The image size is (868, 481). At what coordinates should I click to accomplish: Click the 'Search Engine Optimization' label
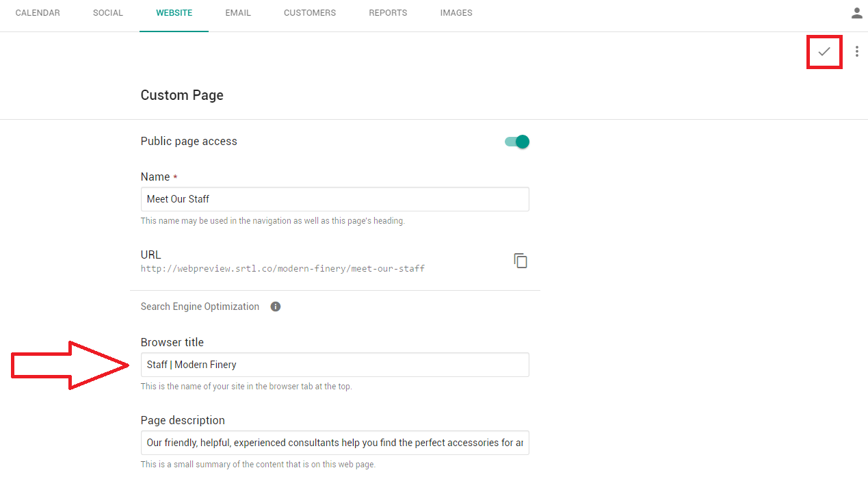coord(200,307)
